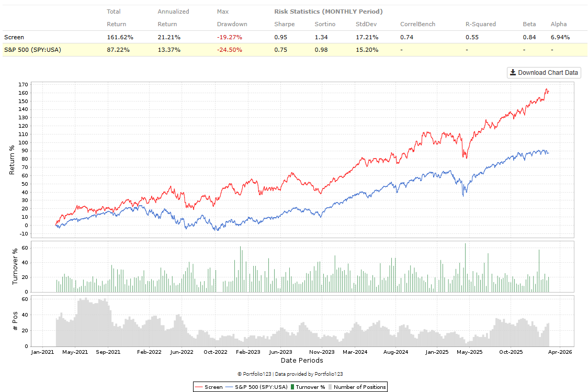Click the Sortino column header
Viewport: 588px width, 392px height.
tap(325, 24)
